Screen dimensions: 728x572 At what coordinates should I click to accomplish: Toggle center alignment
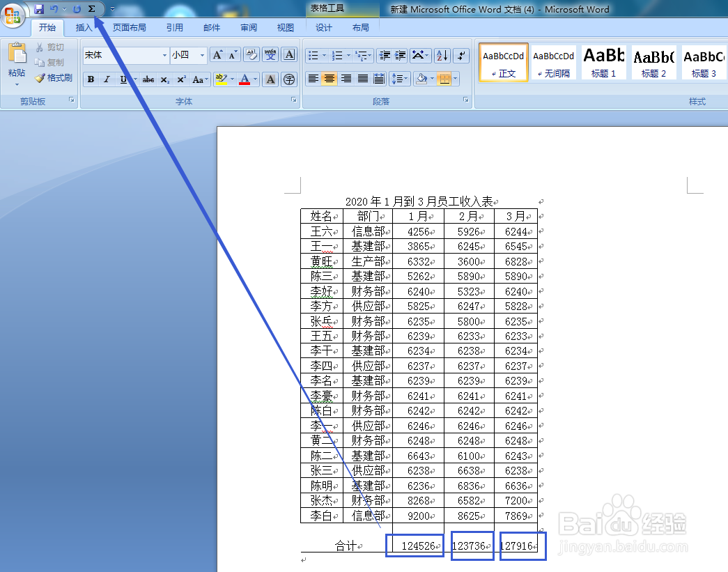330,79
